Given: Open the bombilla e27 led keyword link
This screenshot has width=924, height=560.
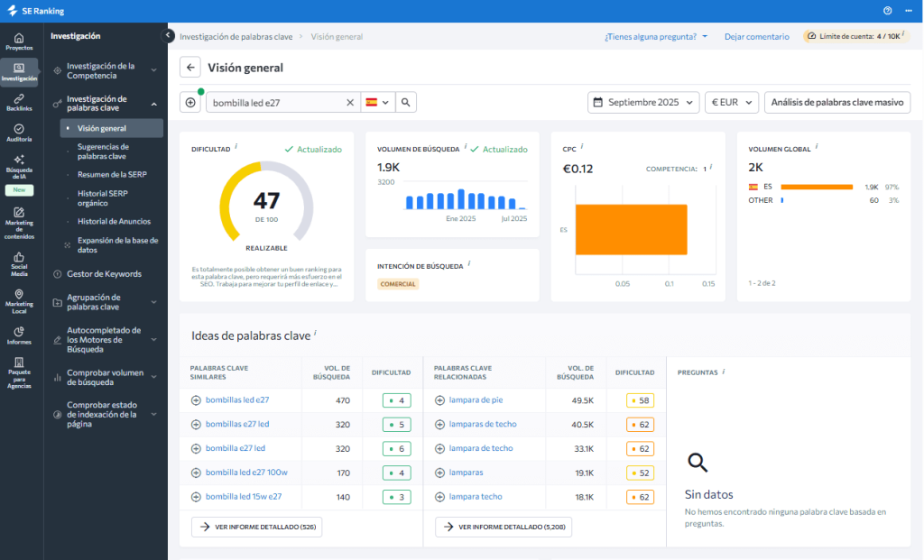Looking at the screenshot, I should click(236, 448).
